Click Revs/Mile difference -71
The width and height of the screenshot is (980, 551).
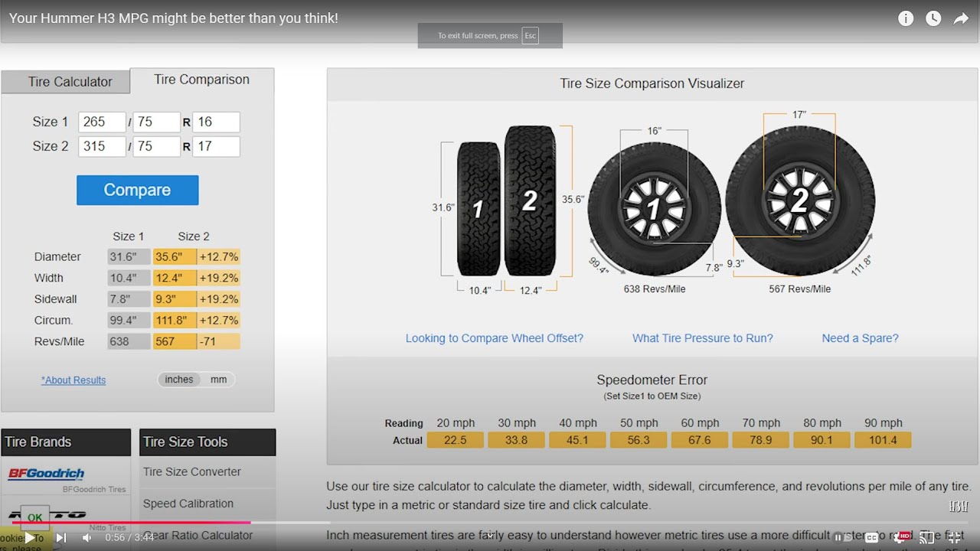[219, 341]
